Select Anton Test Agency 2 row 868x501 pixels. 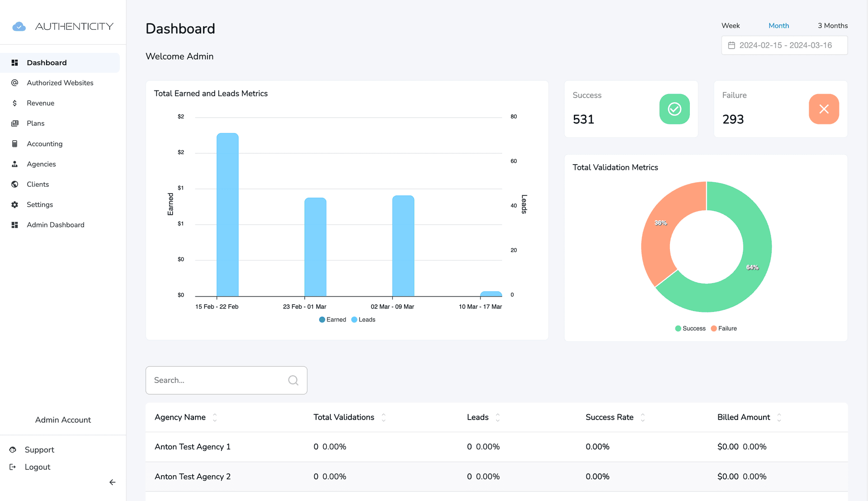click(496, 477)
